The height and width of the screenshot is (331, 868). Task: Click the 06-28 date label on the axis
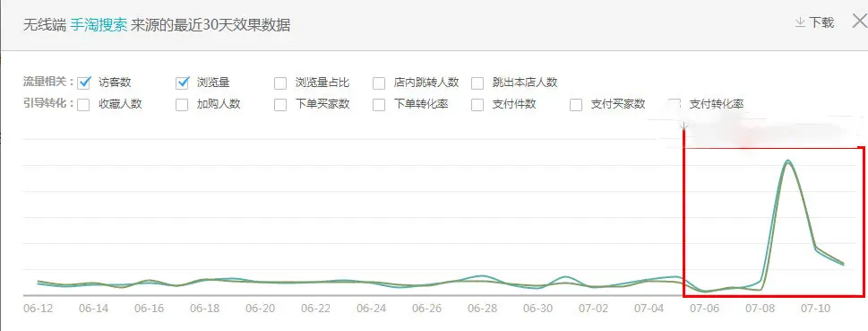pyautogui.click(x=482, y=309)
